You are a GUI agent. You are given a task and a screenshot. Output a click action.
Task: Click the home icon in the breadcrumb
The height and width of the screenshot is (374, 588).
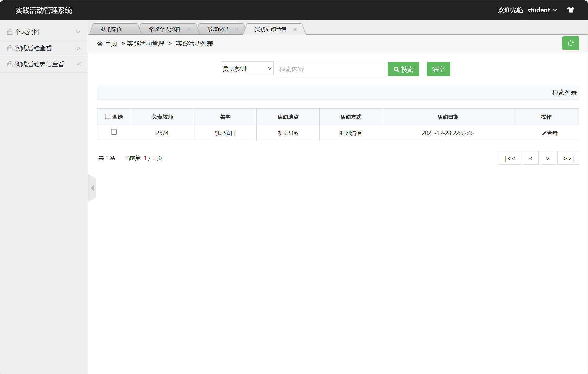[100, 43]
